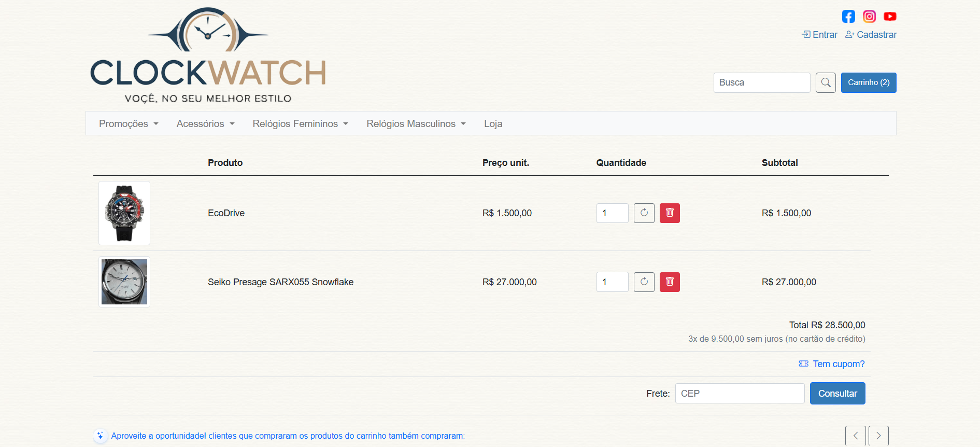Click the Entrar login link

[819, 35]
